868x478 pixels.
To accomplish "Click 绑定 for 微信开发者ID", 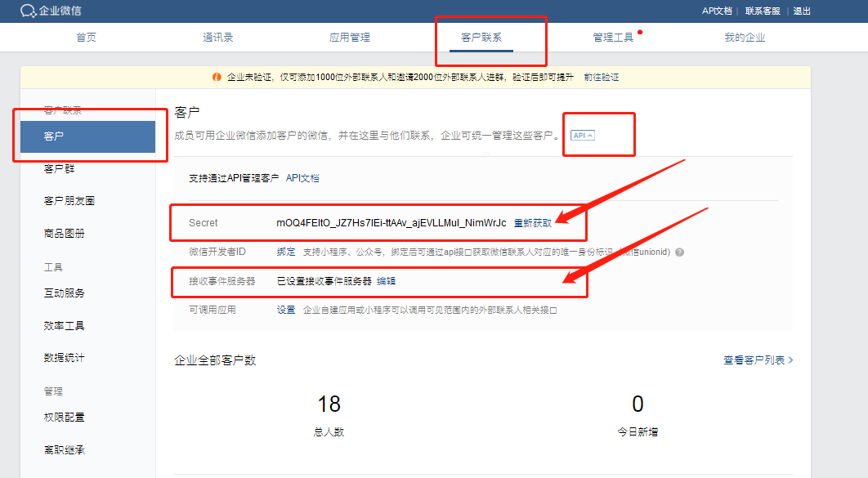I will (285, 252).
